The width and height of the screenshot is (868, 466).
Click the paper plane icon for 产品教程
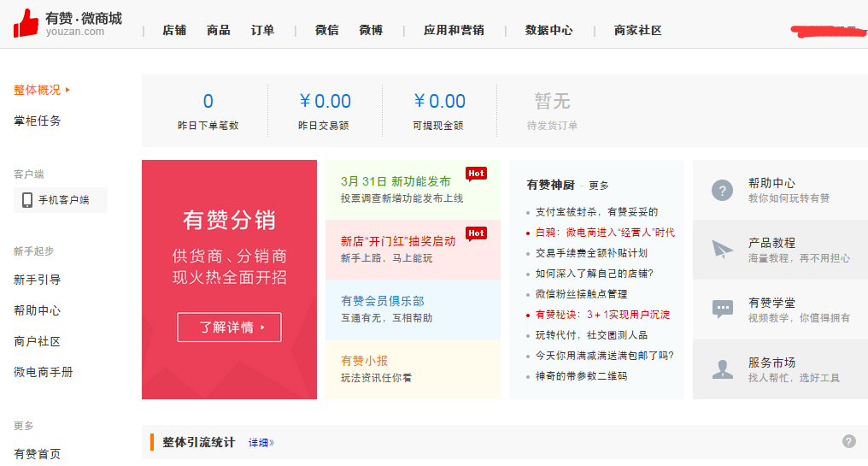(x=722, y=250)
